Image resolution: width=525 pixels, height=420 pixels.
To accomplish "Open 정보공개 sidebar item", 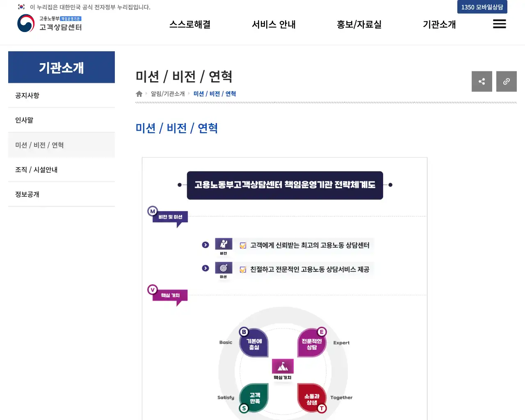I will [27, 194].
